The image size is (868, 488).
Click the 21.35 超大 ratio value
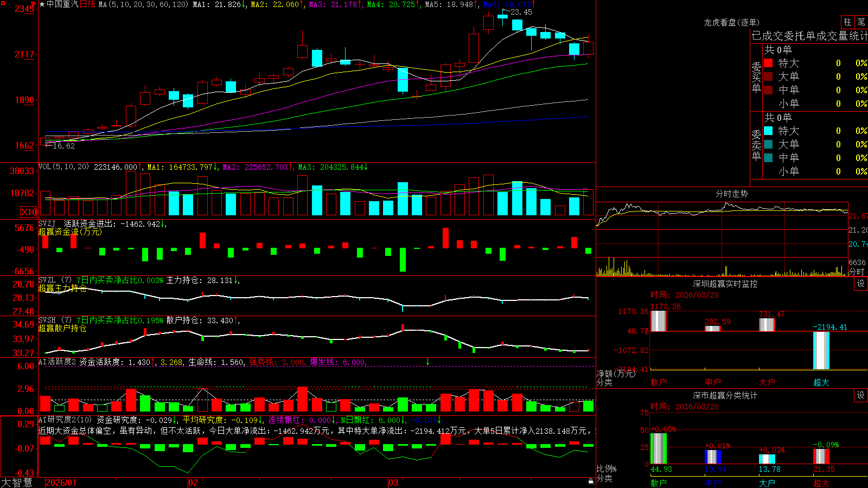click(x=824, y=469)
